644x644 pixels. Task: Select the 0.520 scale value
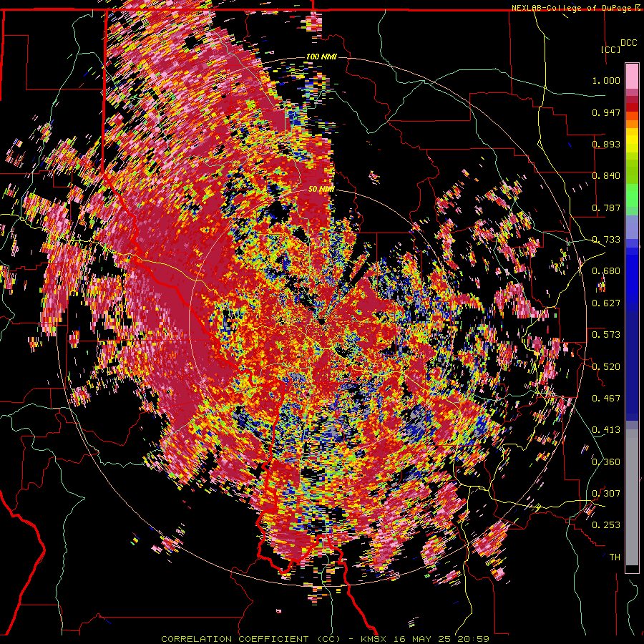(x=606, y=367)
